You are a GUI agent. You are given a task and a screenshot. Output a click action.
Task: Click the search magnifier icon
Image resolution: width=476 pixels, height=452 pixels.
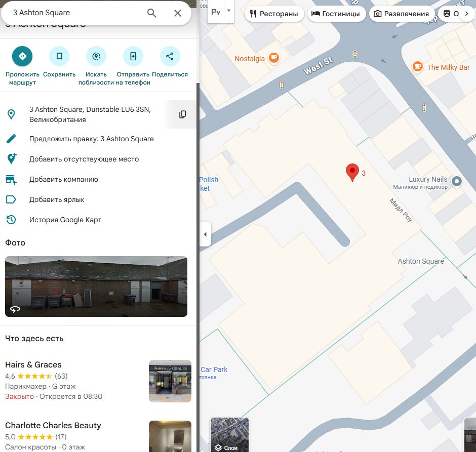click(152, 13)
